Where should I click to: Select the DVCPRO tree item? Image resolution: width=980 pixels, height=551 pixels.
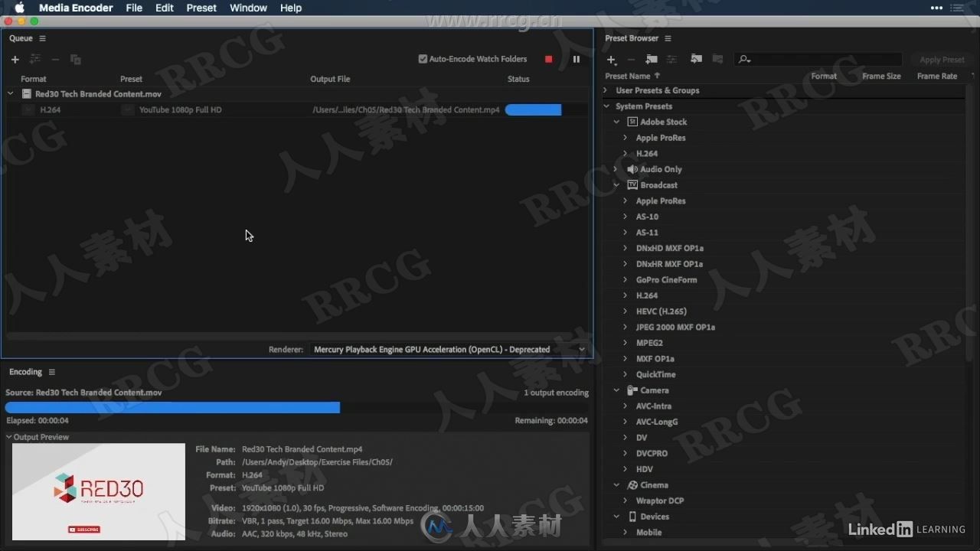click(652, 454)
